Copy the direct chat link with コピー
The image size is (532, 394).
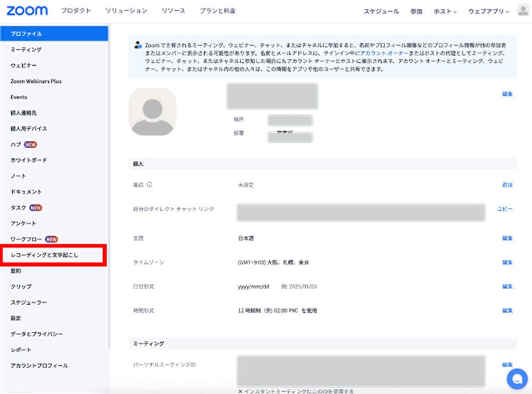(505, 209)
